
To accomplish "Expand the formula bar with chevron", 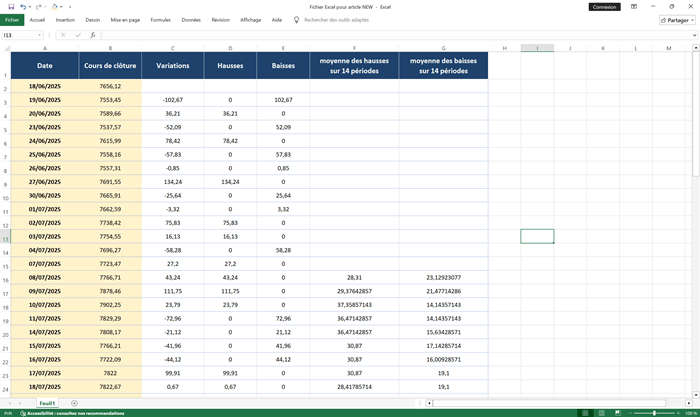I will point(693,35).
